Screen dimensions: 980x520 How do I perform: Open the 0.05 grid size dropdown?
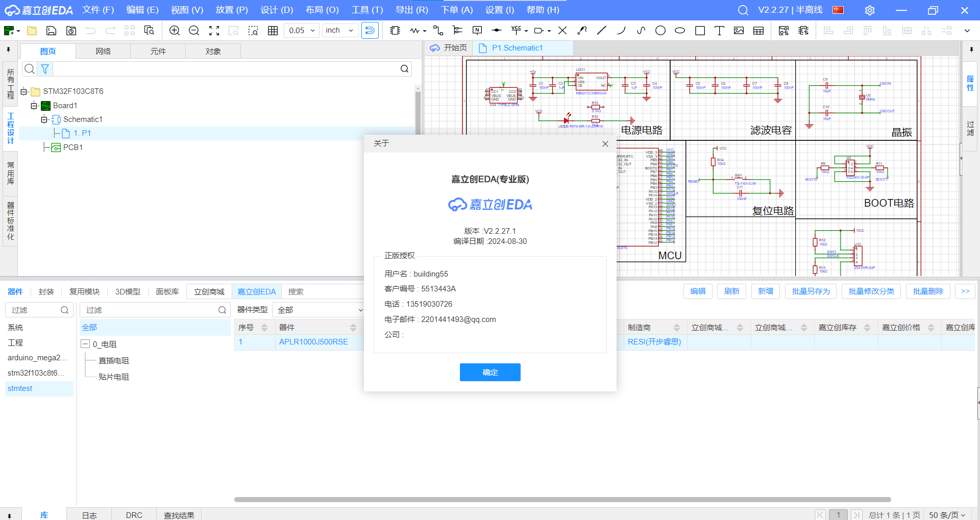[x=301, y=31]
